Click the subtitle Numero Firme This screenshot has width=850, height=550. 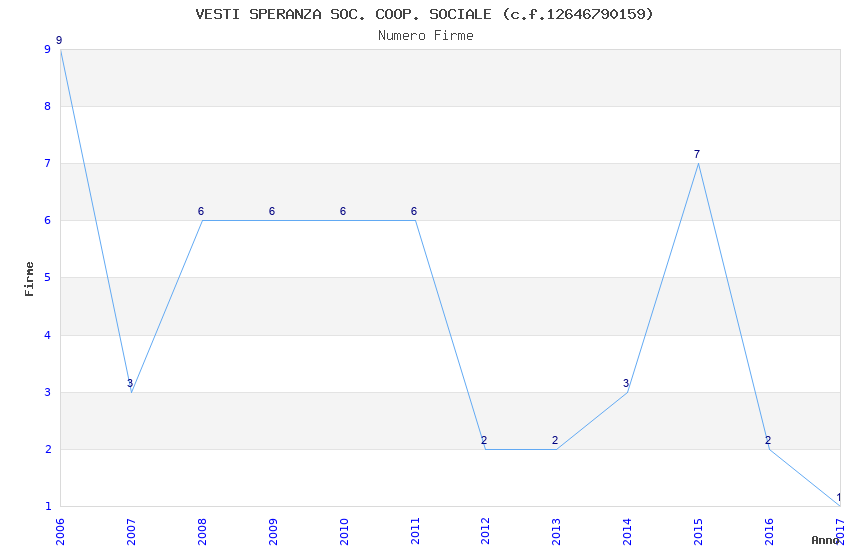[426, 36]
